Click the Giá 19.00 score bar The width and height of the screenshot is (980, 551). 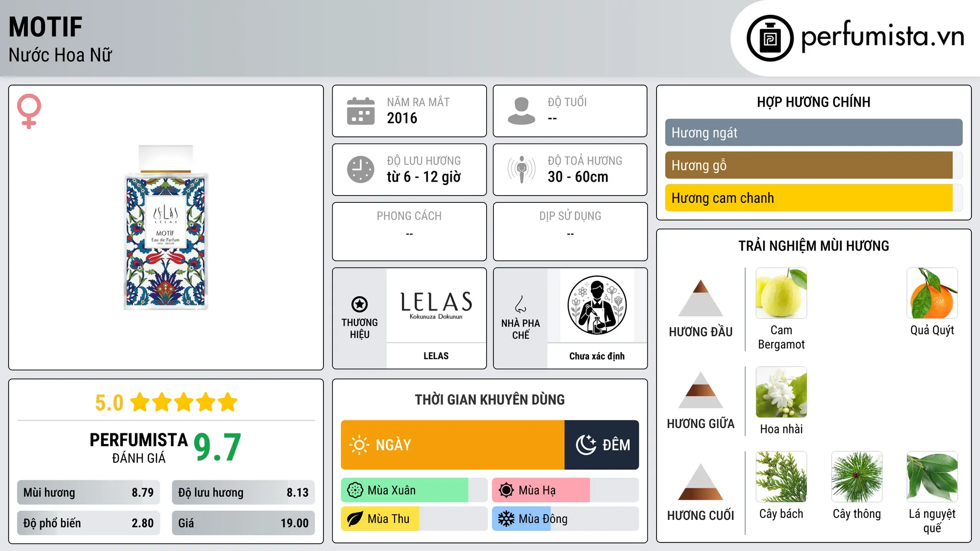tap(243, 523)
